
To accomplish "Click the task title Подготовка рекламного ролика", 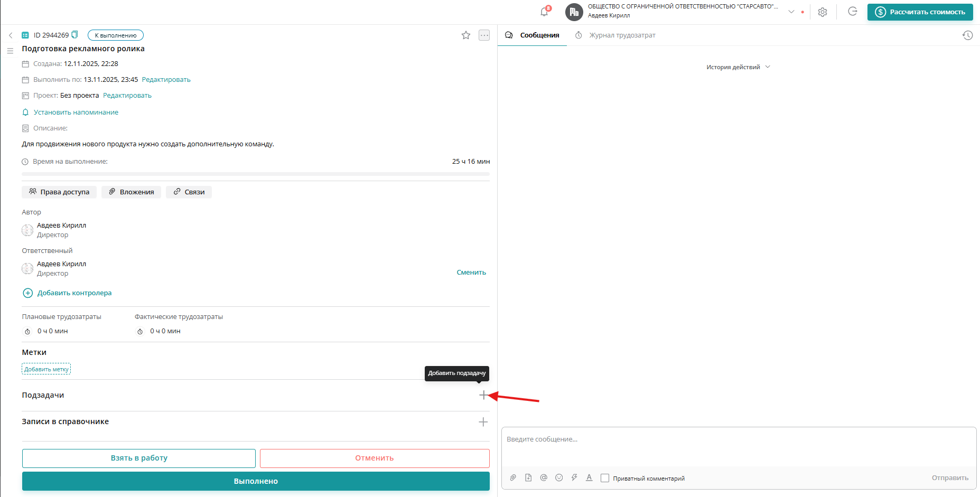I will coord(83,49).
